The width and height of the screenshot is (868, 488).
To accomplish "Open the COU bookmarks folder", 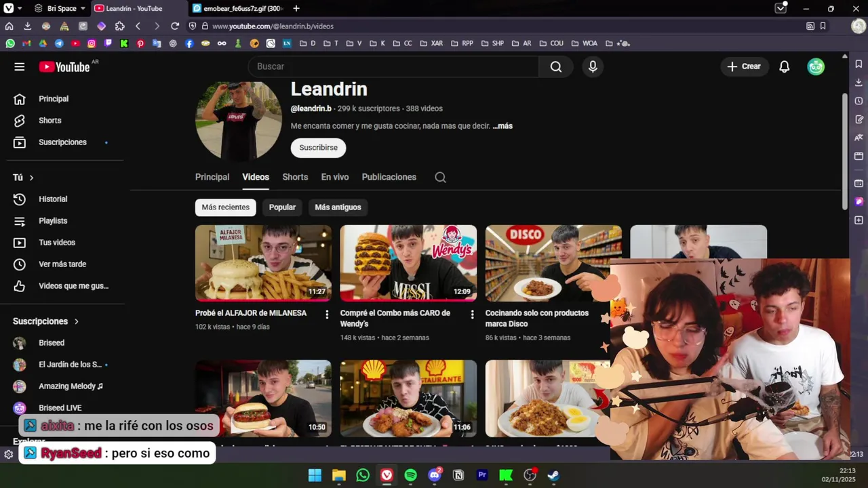I will coord(551,43).
